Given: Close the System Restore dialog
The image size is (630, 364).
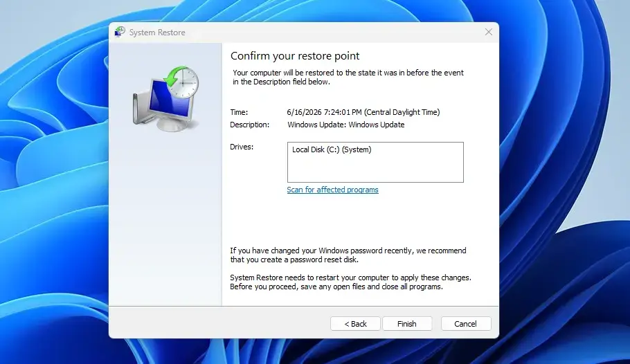Looking at the screenshot, I should tap(489, 32).
